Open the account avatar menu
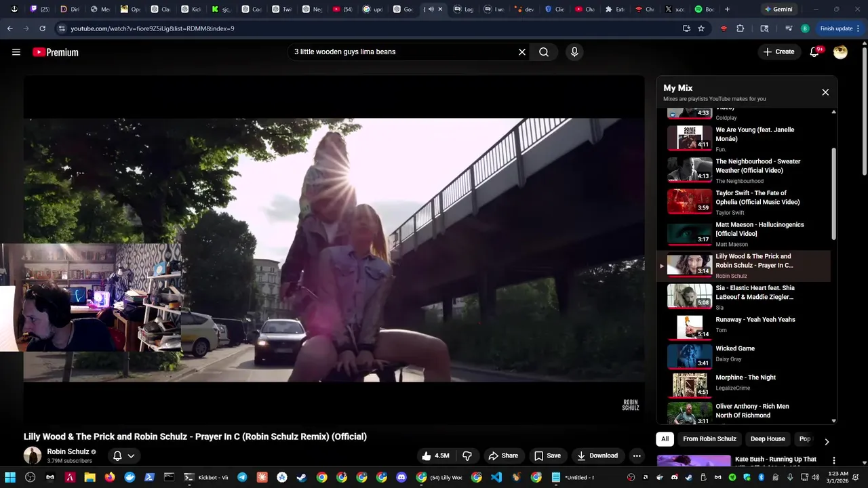This screenshot has width=868, height=488. [x=840, y=52]
